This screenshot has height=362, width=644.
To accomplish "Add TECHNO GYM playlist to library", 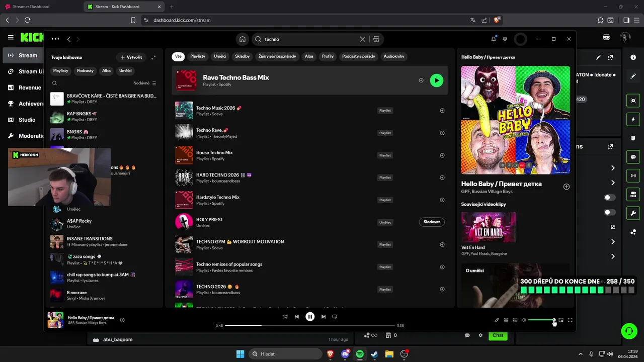I will point(442,244).
